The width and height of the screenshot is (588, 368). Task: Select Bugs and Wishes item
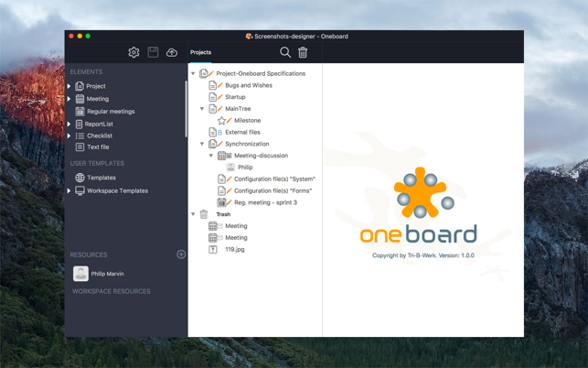[249, 85]
